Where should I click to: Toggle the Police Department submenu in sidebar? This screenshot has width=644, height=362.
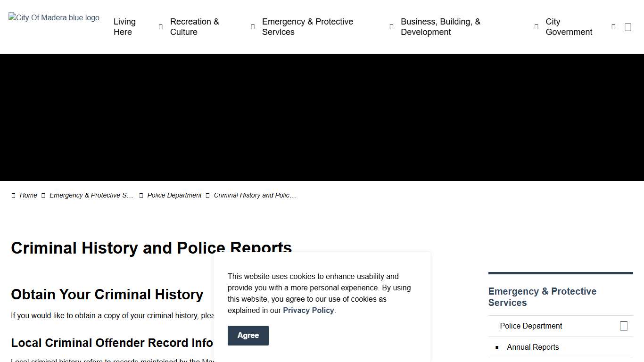[624, 326]
